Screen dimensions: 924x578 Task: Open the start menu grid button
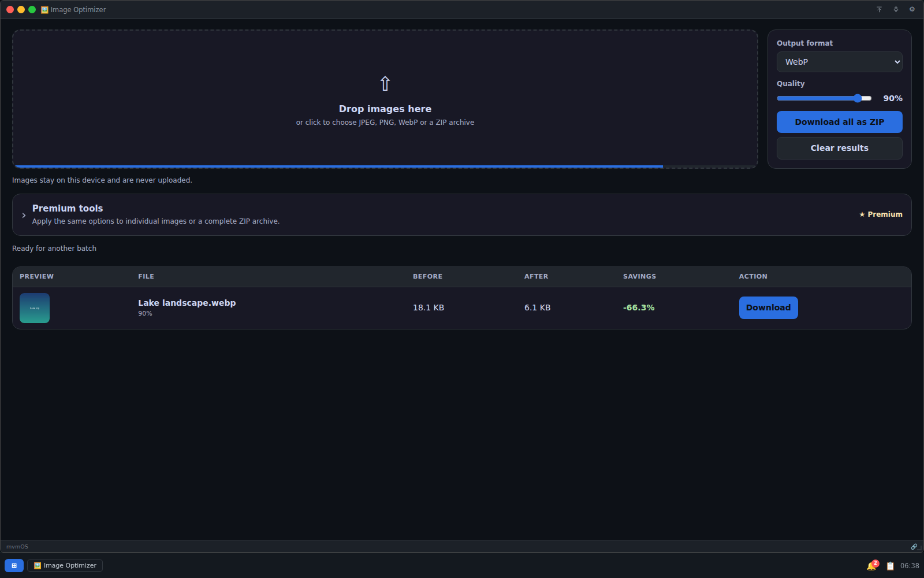pos(14,565)
